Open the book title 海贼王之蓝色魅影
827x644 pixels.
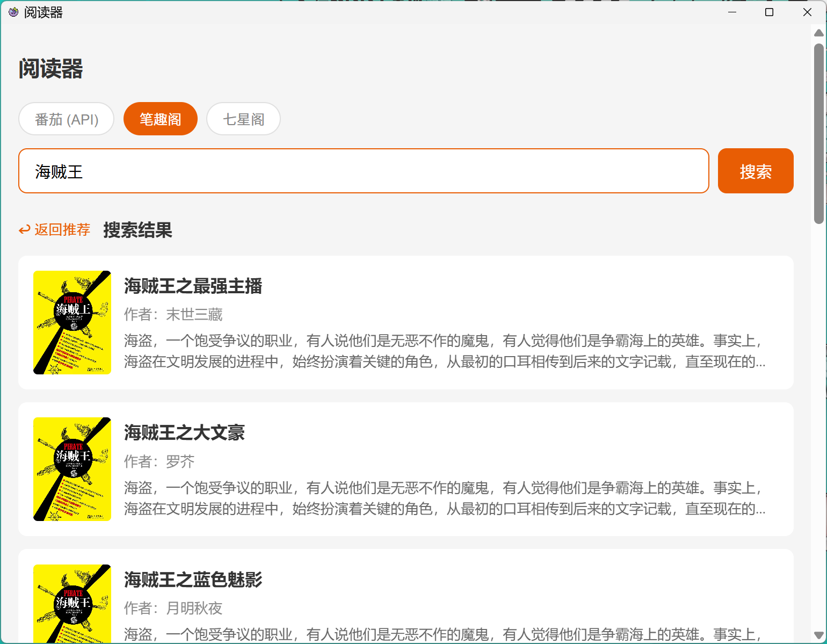[193, 580]
